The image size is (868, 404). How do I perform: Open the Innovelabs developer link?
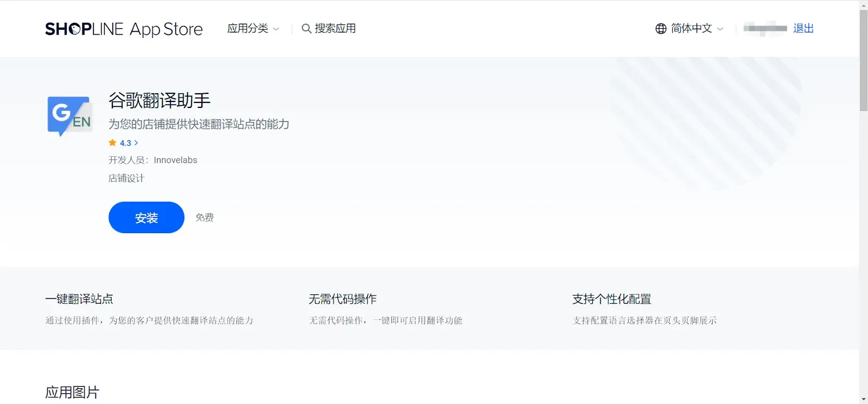tap(175, 160)
